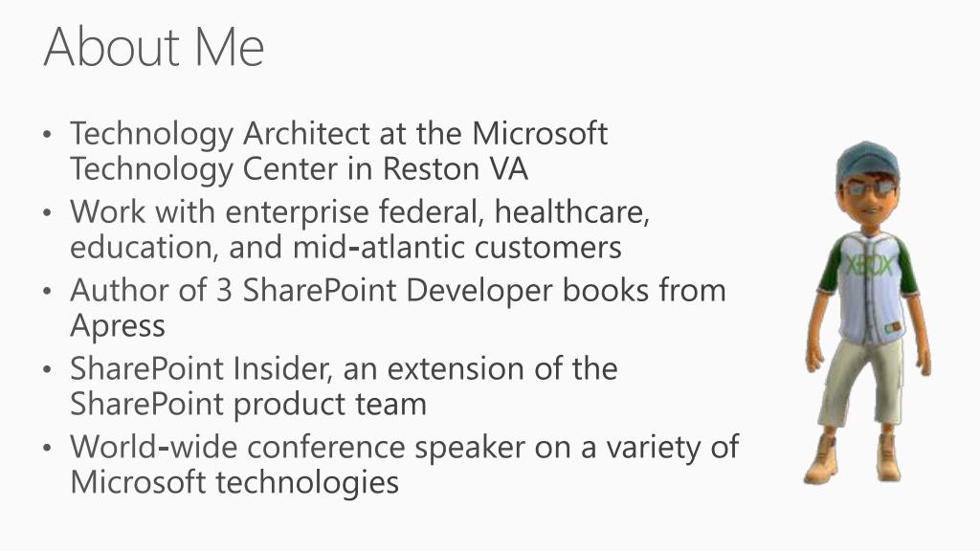Click the avatar's khaki shorts
The image size is (980, 551).
(x=861, y=383)
